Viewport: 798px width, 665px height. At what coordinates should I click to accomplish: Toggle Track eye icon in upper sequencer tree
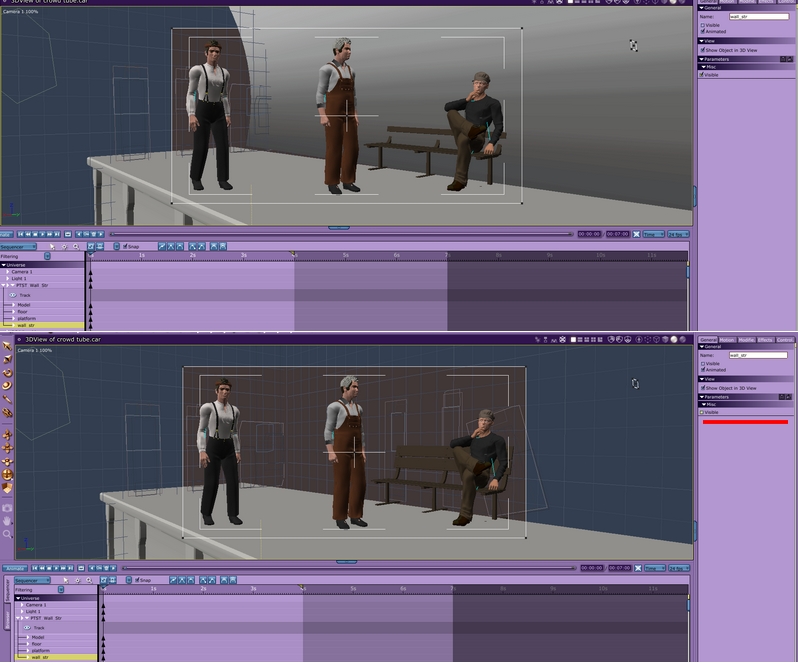click(x=13, y=295)
